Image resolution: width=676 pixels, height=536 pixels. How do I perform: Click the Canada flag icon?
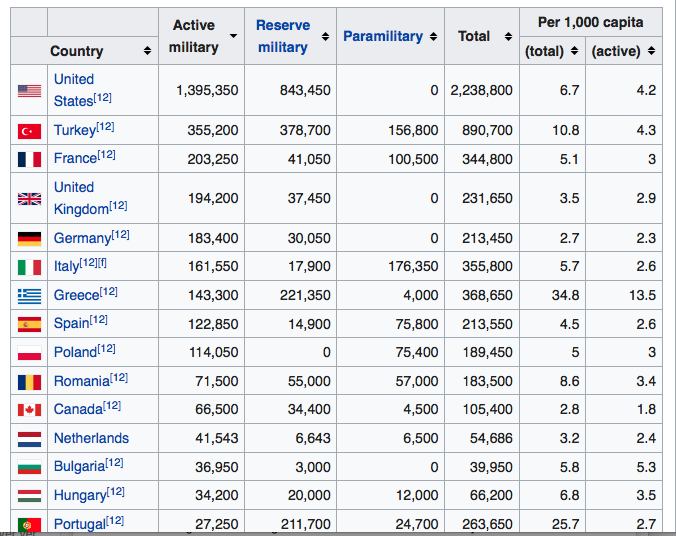pyautogui.click(x=29, y=410)
